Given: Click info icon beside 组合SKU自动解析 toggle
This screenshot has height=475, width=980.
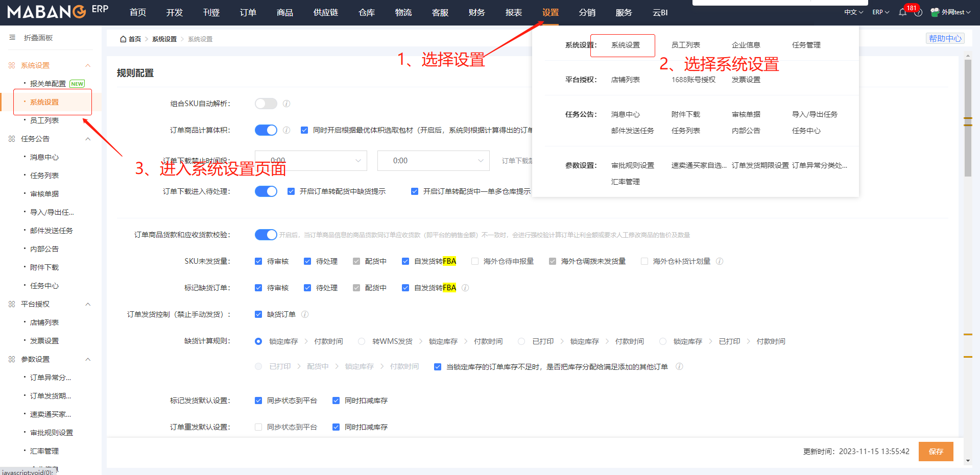Looking at the screenshot, I should [286, 104].
